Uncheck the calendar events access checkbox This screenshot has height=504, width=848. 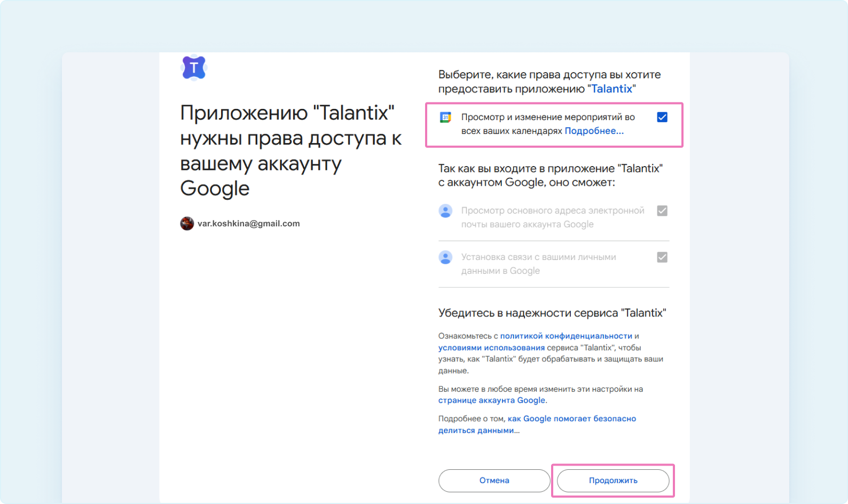click(662, 117)
